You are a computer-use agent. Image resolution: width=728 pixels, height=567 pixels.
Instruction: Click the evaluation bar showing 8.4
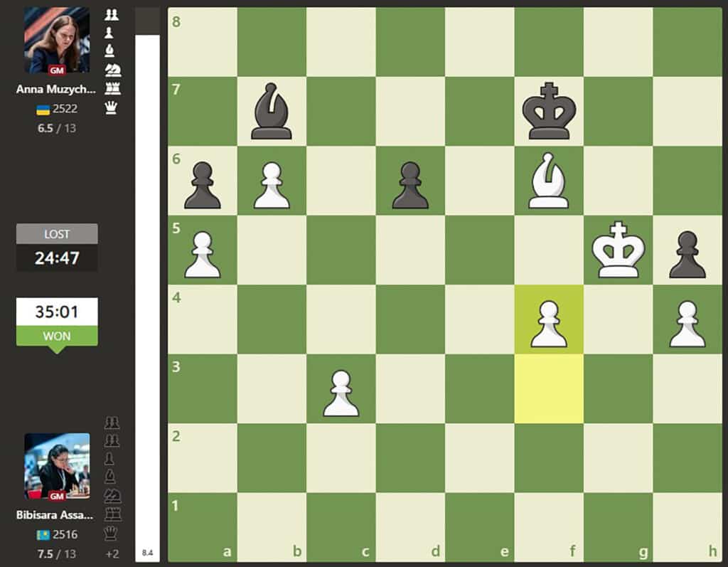[147, 285]
